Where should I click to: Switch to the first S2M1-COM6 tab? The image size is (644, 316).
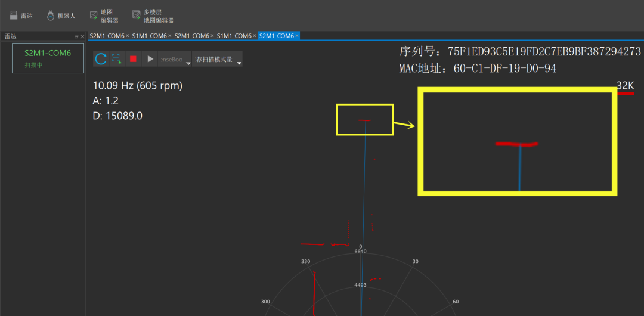(107, 36)
